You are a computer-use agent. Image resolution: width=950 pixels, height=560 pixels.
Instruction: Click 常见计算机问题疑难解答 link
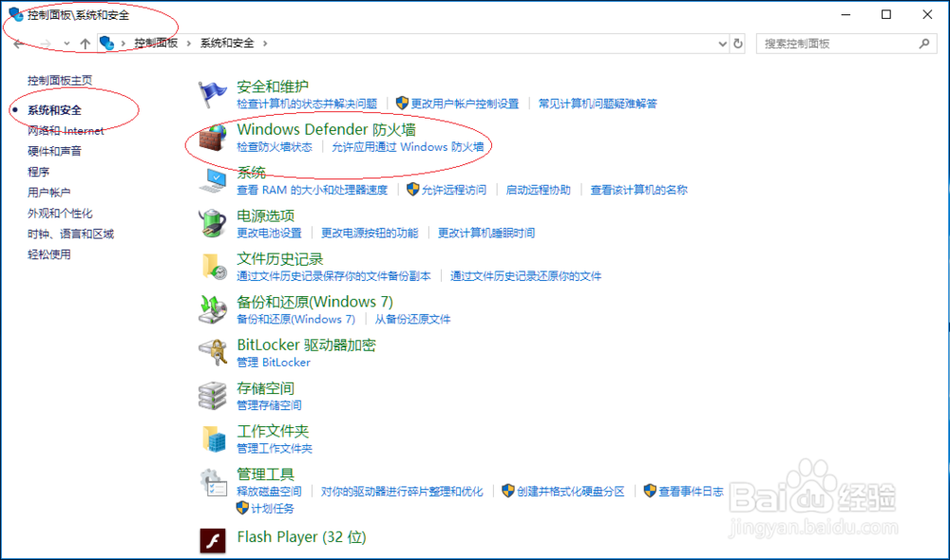598,103
